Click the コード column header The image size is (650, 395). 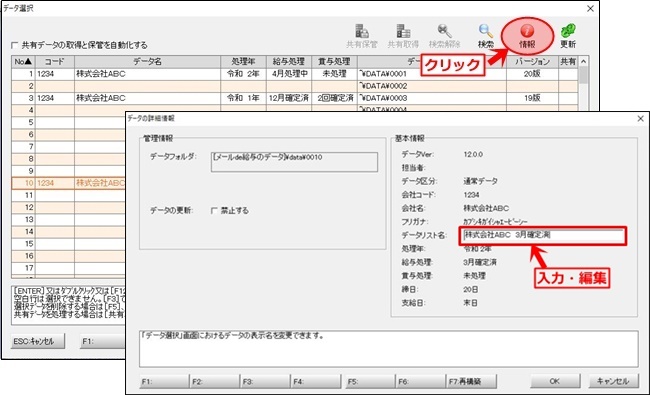[55, 62]
